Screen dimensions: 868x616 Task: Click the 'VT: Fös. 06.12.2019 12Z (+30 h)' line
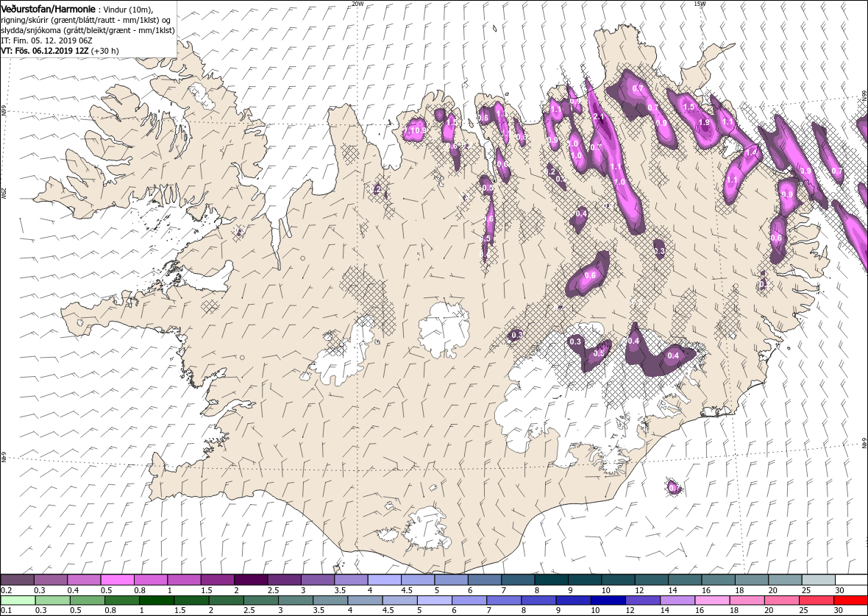[x=60, y=50]
